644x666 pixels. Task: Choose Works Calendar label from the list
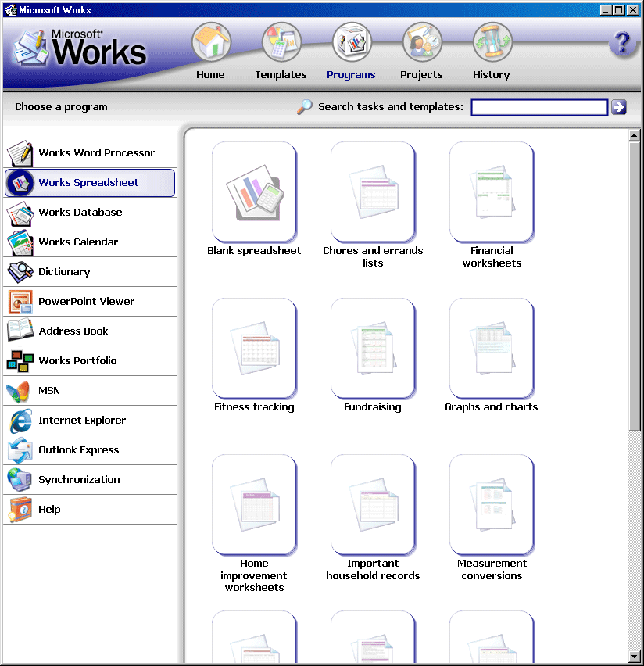pos(78,242)
